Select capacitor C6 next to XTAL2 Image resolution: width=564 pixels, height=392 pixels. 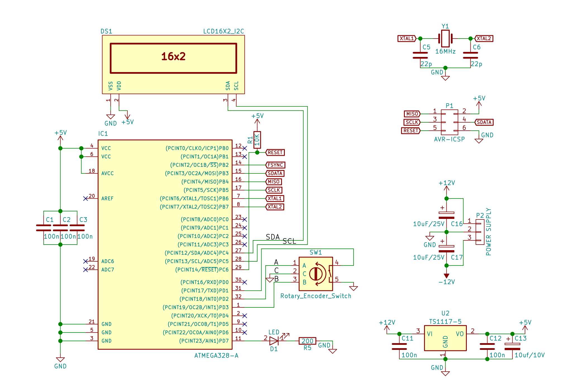click(x=470, y=55)
